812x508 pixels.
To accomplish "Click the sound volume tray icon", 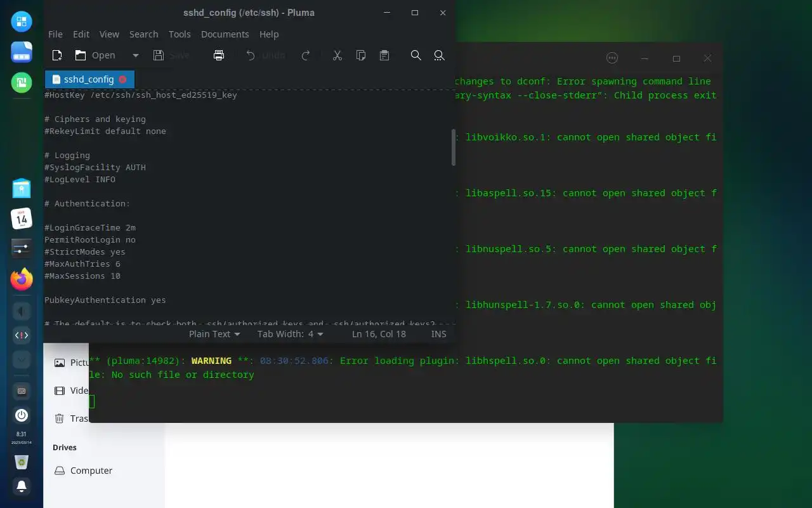I will pyautogui.click(x=22, y=312).
